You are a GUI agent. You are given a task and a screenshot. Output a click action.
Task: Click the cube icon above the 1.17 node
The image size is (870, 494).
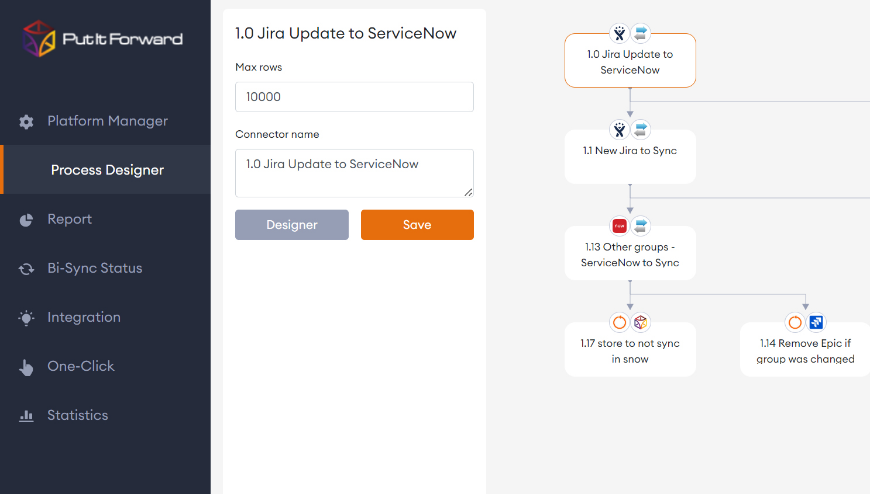coord(641,322)
